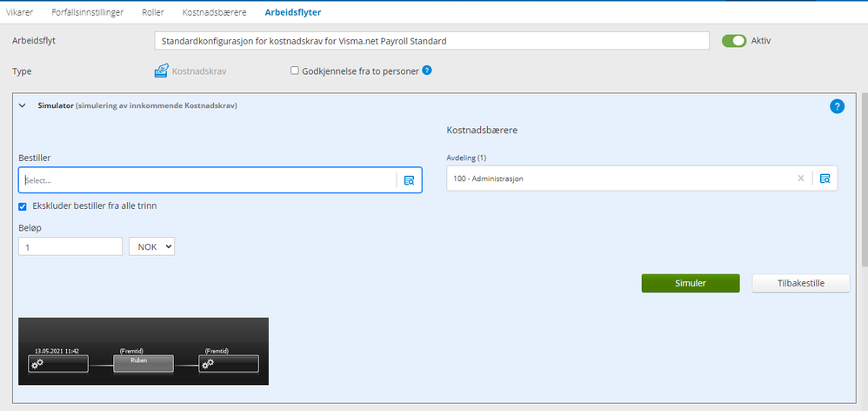Open the Bestiller lookup search icon

[409, 180]
